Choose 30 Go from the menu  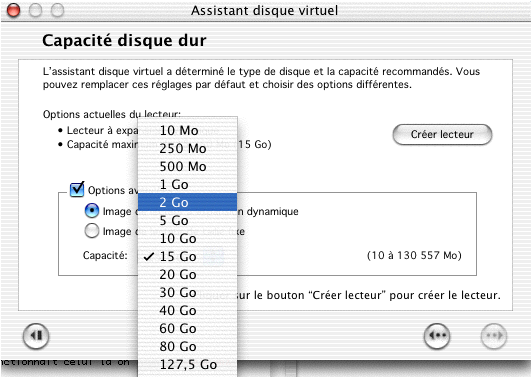(187, 292)
